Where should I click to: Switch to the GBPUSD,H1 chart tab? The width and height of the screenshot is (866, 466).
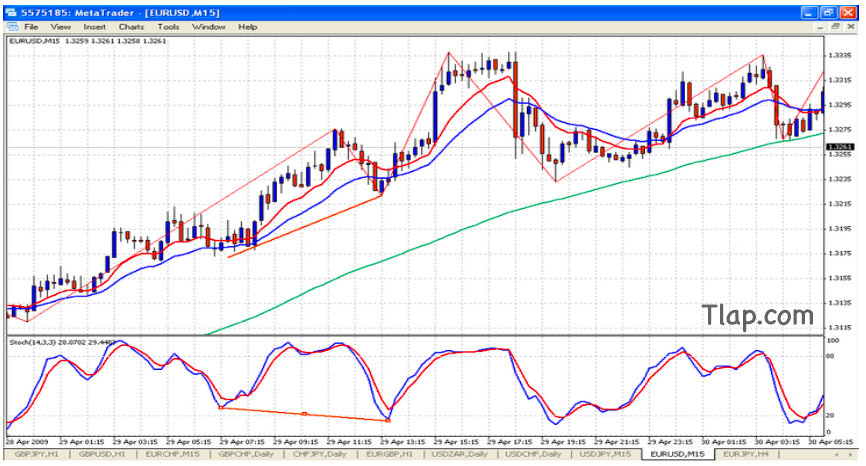[x=102, y=454]
